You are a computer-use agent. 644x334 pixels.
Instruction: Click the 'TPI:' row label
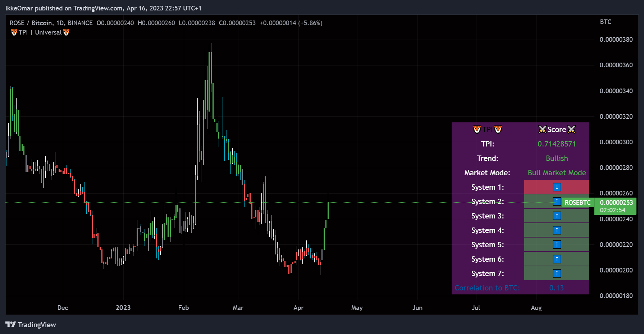click(x=488, y=144)
